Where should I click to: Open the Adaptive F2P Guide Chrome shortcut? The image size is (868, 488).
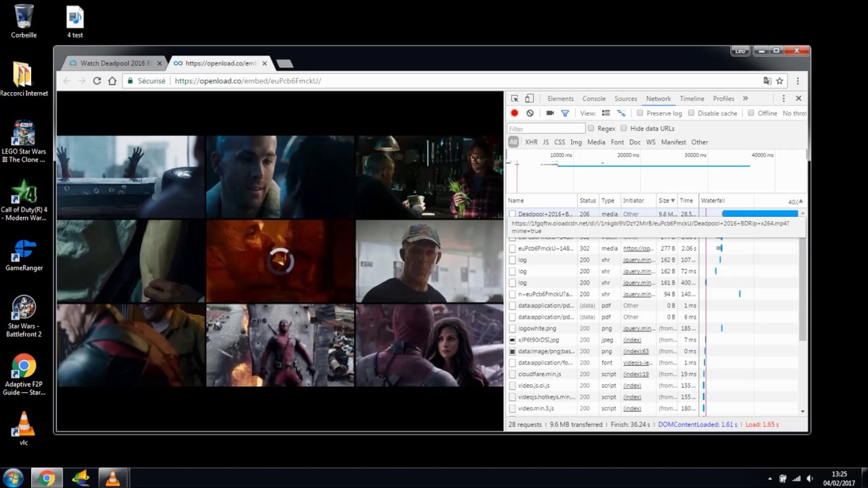tap(24, 374)
